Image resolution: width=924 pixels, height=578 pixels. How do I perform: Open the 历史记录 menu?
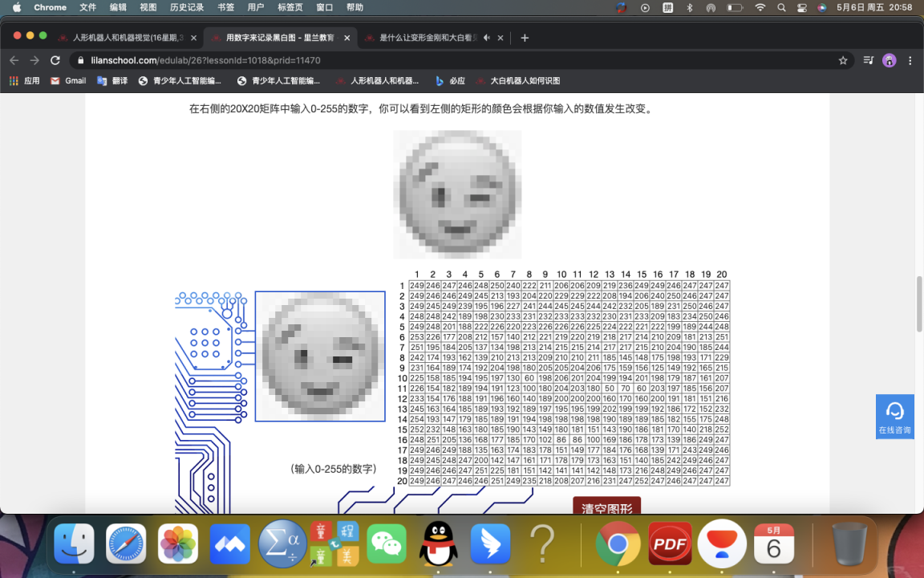187,8
